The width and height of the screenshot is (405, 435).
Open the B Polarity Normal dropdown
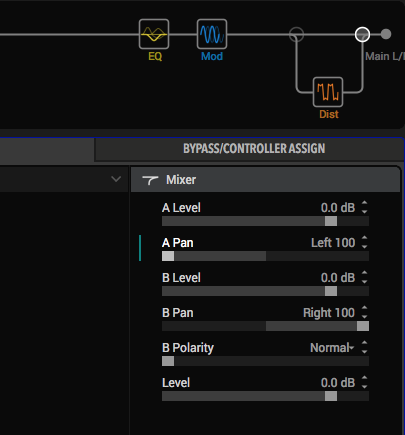click(x=332, y=348)
